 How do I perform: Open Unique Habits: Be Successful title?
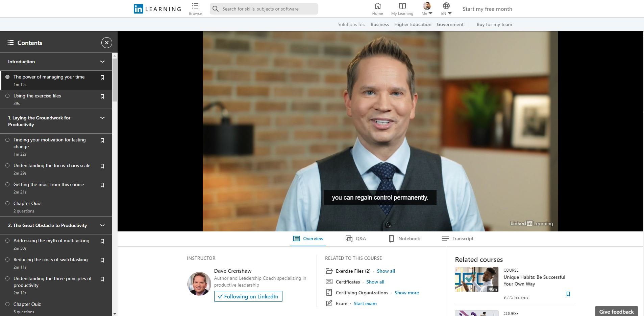[x=534, y=280]
